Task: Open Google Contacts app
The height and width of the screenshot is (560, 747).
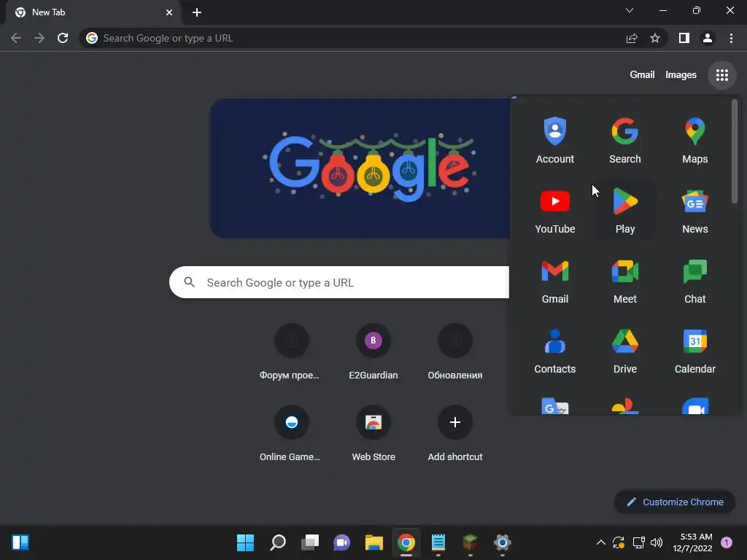Action: tap(554, 351)
